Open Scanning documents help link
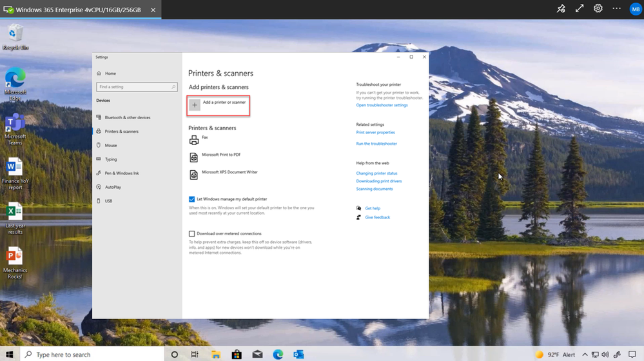Viewport: 644px width, 361px height. [374, 189]
